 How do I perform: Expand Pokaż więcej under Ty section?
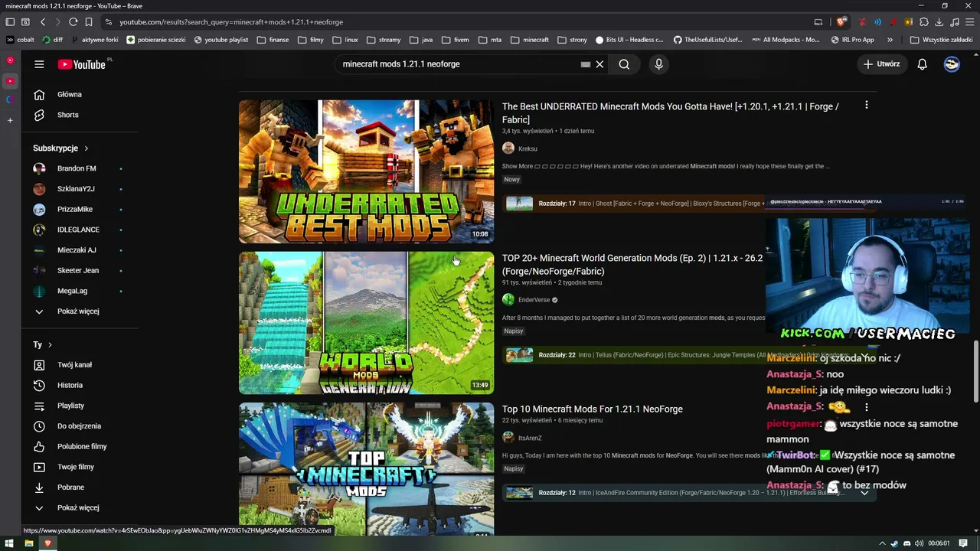point(80,507)
